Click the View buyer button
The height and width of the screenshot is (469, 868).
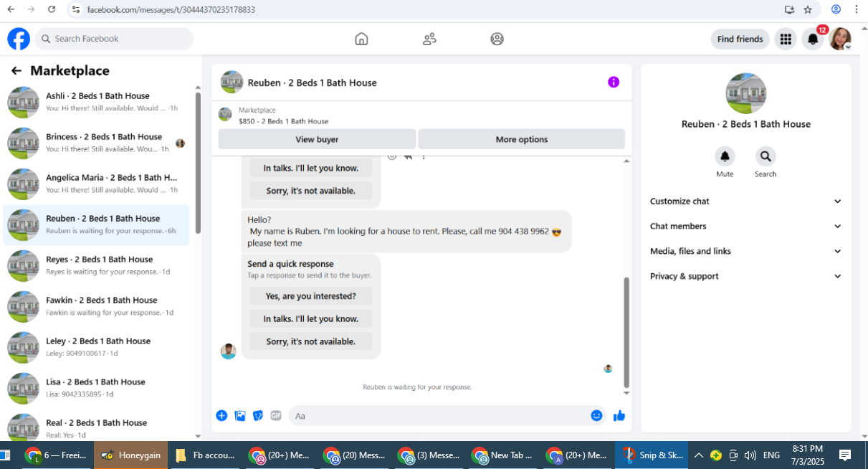click(317, 139)
